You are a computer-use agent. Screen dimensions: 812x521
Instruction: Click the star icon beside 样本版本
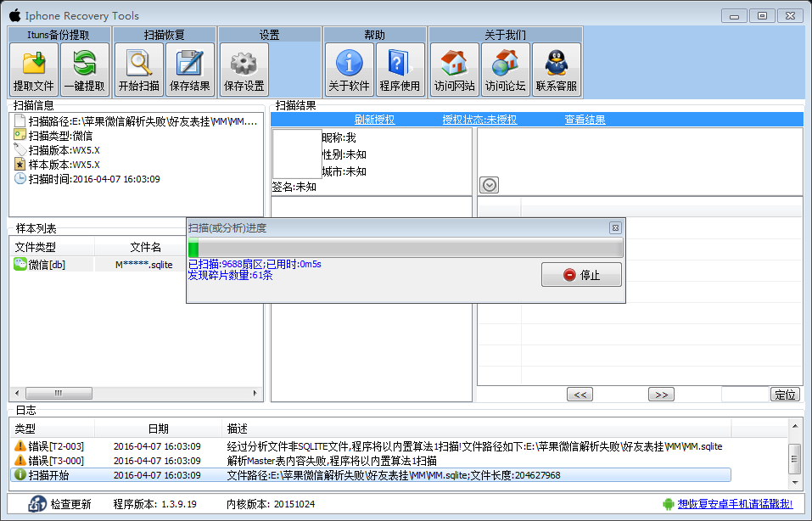click(x=20, y=165)
